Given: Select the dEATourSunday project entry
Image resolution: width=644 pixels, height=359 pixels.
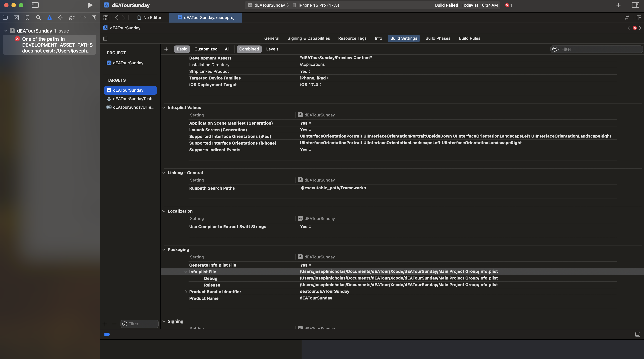Looking at the screenshot, I should pos(130,63).
